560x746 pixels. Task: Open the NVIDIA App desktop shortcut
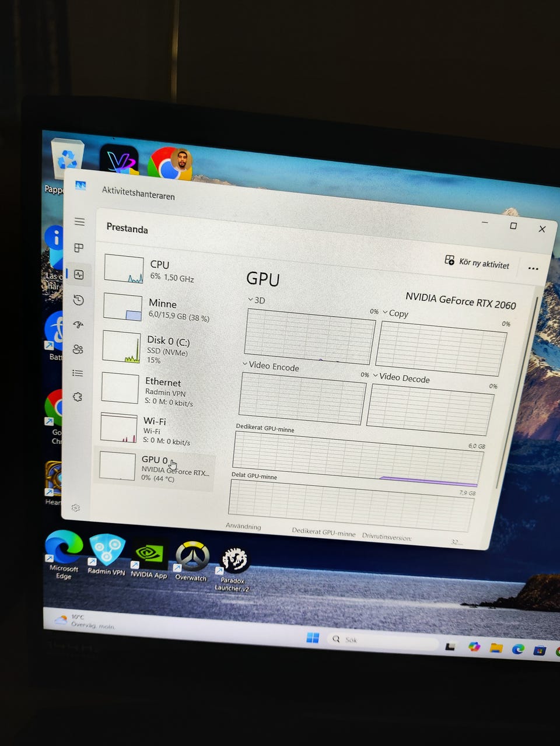click(x=149, y=560)
